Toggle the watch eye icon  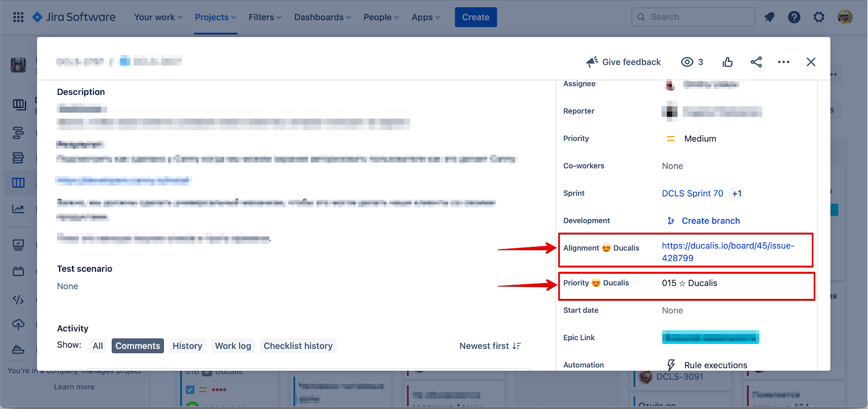click(687, 62)
